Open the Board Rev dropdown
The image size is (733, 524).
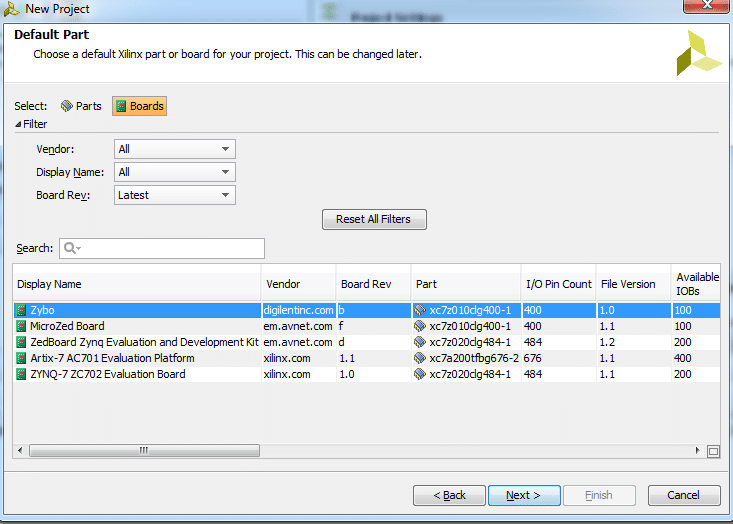coord(175,195)
